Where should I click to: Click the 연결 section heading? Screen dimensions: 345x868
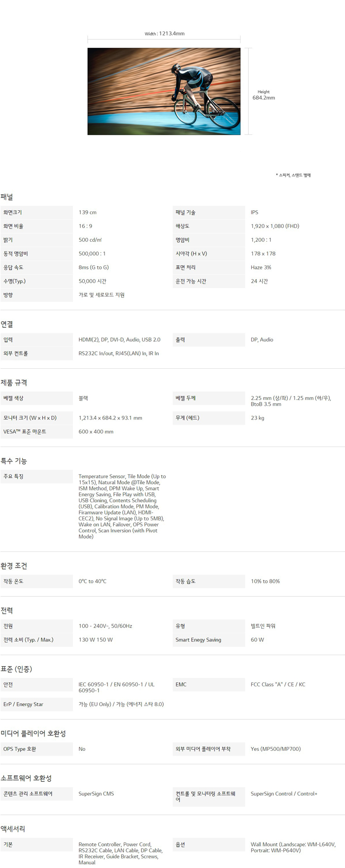coord(7,324)
